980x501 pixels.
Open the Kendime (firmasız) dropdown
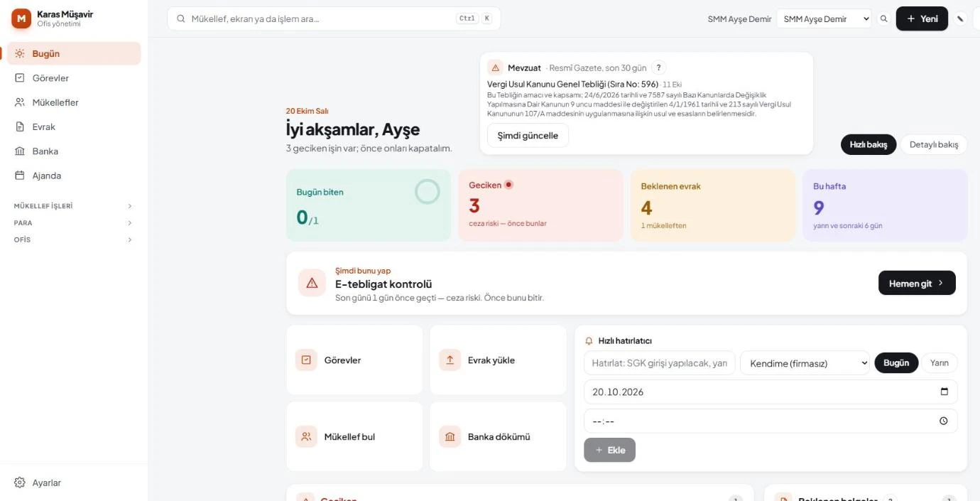(805, 363)
